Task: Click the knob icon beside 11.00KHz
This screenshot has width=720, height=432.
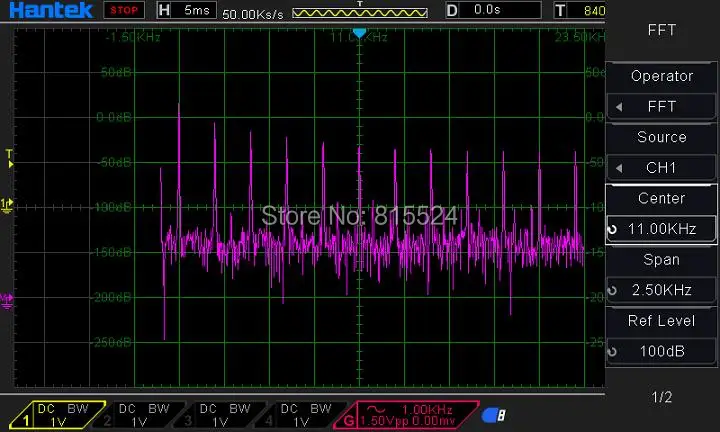Action: pos(612,229)
